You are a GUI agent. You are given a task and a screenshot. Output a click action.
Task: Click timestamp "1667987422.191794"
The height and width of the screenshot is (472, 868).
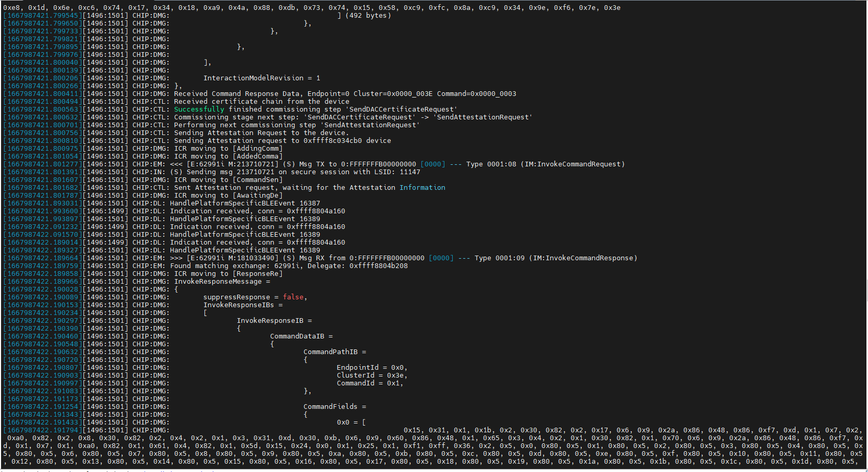click(43, 430)
